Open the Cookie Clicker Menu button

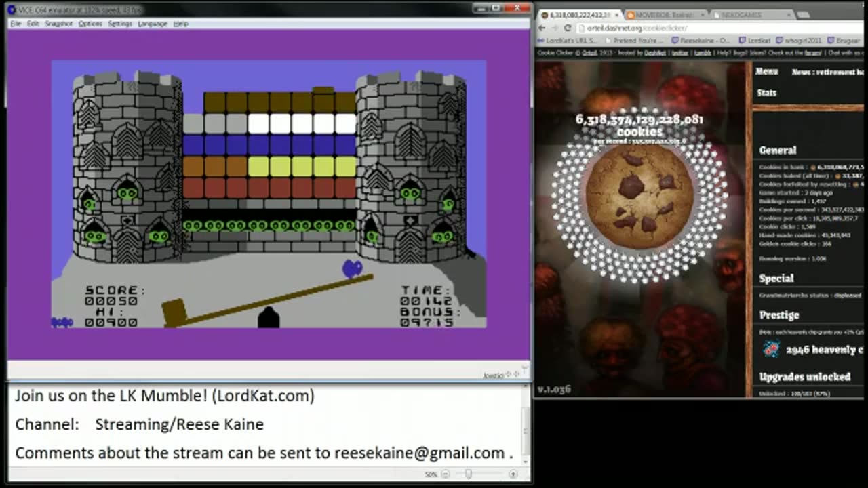pyautogui.click(x=767, y=71)
